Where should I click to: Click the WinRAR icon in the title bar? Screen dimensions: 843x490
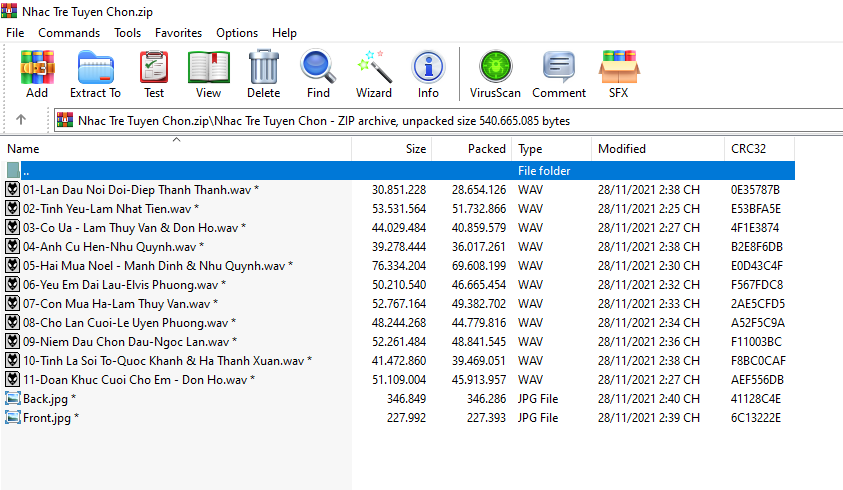tap(9, 10)
